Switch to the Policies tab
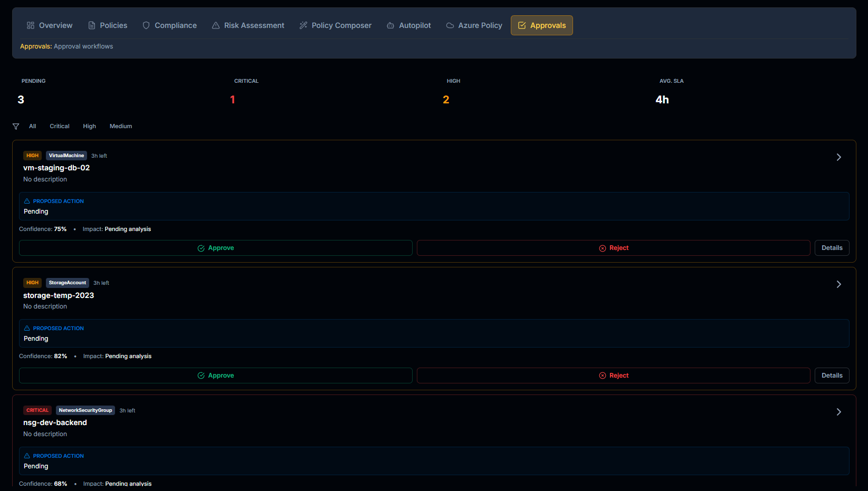 [108, 25]
